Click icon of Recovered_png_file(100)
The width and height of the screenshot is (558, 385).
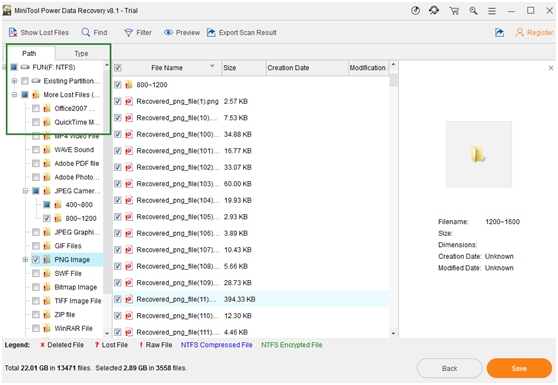(129, 134)
